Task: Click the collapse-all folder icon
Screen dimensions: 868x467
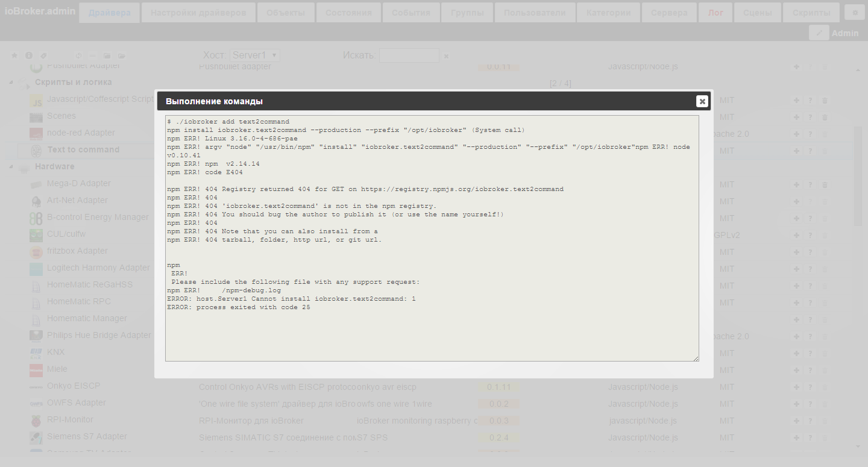Action: [107, 55]
